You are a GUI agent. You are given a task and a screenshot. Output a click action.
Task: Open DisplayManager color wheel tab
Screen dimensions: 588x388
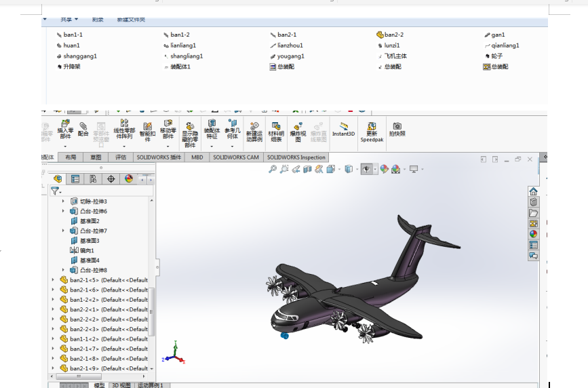coord(129,179)
